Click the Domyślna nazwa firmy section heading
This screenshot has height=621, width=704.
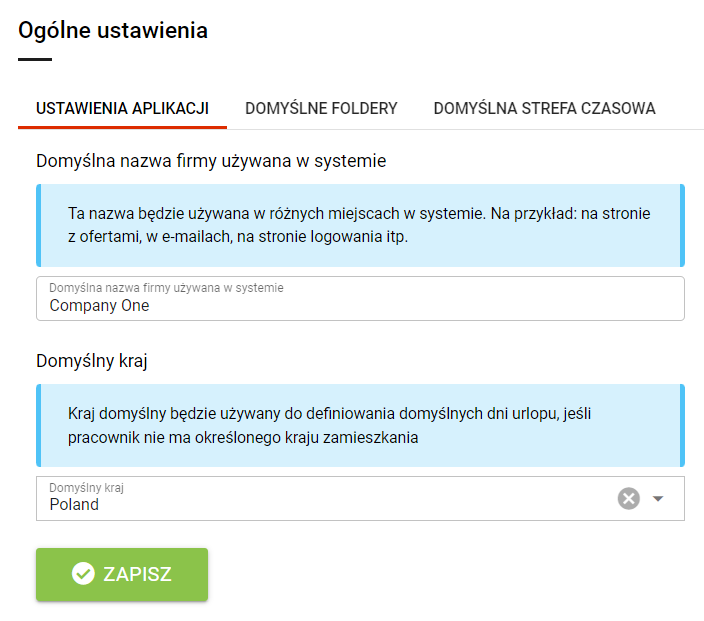pyautogui.click(x=211, y=161)
